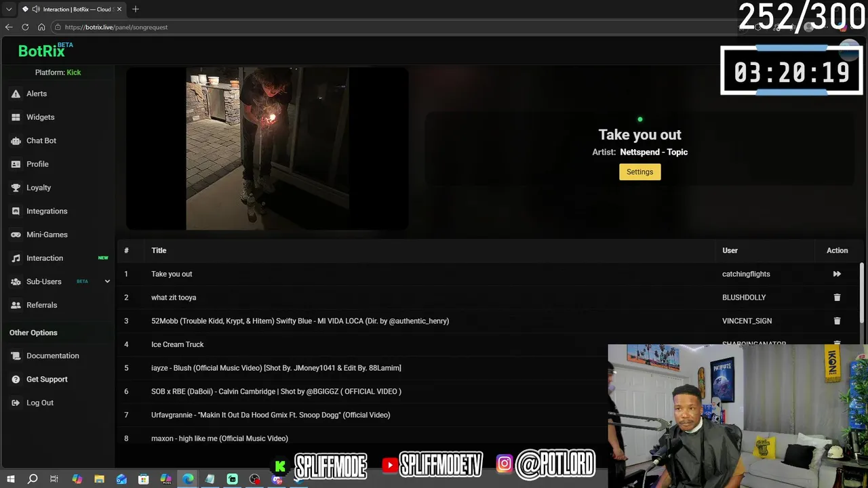868x488 pixels.
Task: Open the Widgets icon in sidebar
Action: coord(16,117)
